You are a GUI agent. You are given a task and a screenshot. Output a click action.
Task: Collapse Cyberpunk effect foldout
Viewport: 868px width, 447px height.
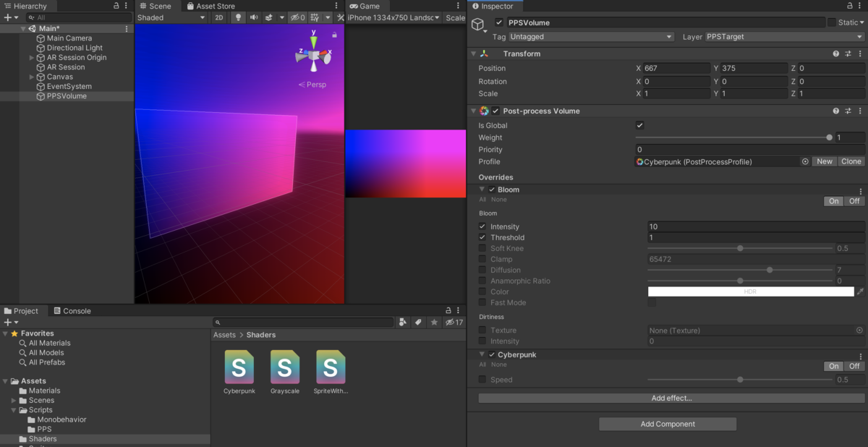(x=482, y=354)
